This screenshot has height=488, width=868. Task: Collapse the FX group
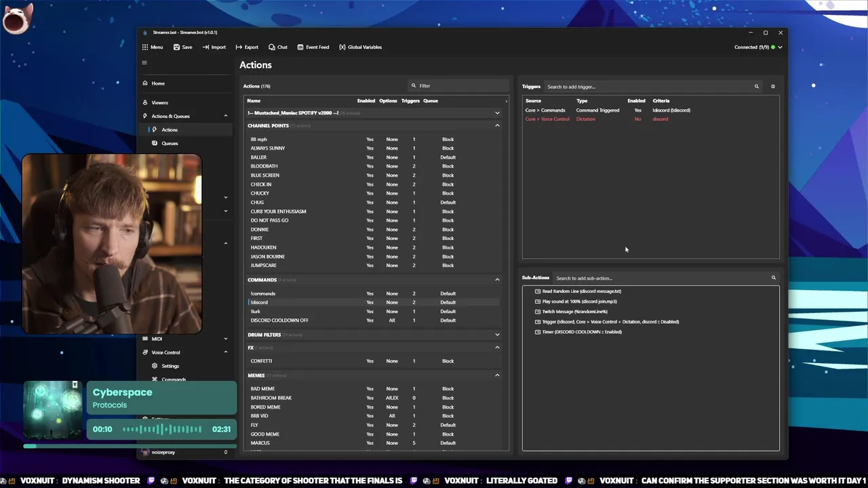click(497, 348)
